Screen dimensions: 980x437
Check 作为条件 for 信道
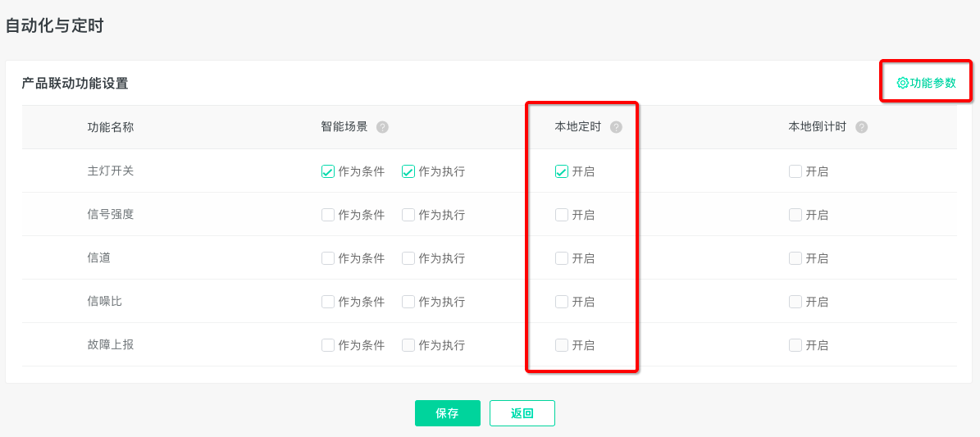pos(327,258)
